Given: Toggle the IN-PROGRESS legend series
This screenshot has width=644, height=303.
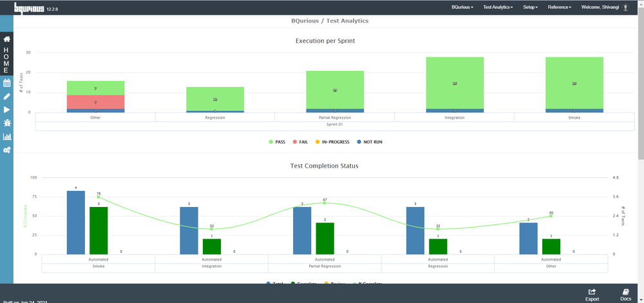Looking at the screenshot, I should 332,142.
